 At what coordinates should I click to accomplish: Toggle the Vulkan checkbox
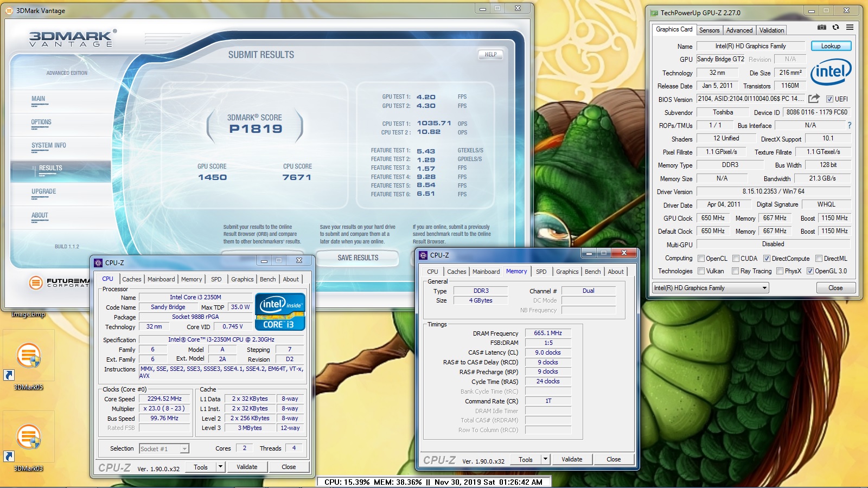701,271
